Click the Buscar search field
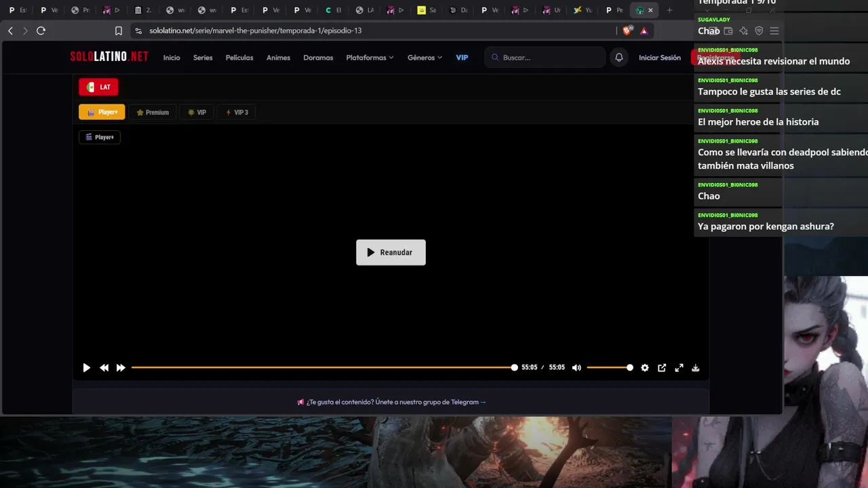 point(545,58)
